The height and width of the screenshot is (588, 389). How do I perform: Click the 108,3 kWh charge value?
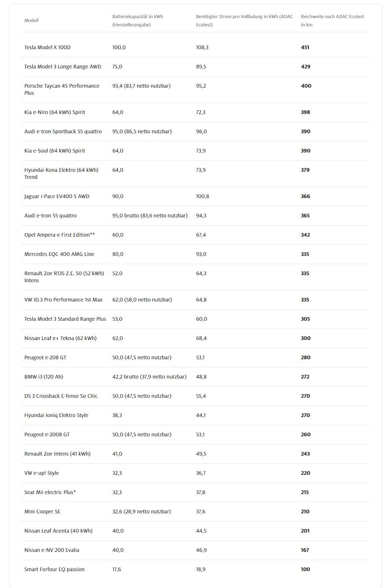[202, 47]
